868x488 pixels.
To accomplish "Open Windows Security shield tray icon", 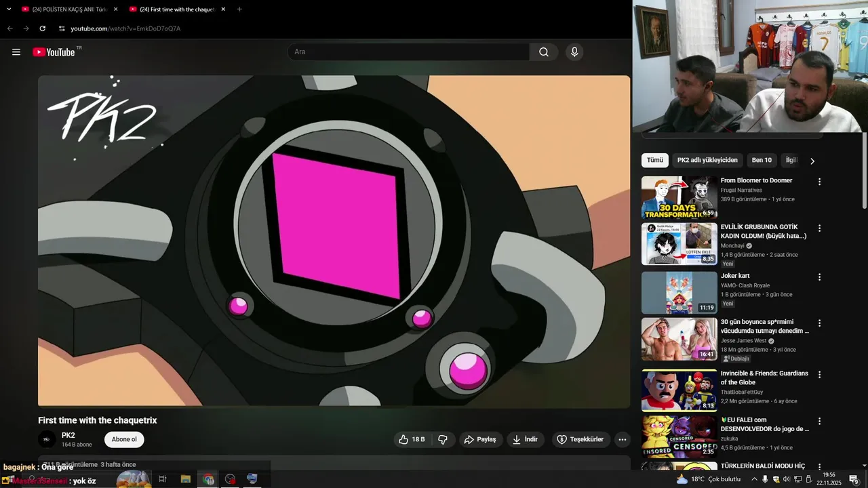I will pos(776,479).
